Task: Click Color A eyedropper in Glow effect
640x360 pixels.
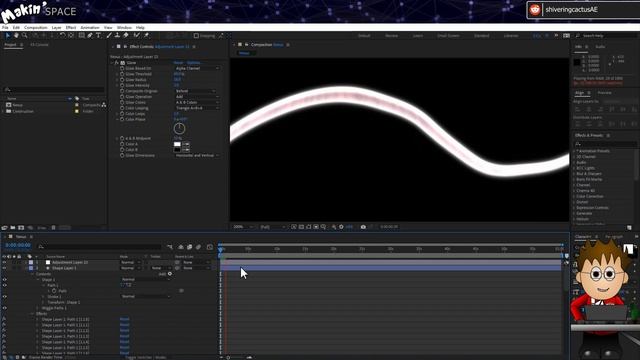Action: [x=186, y=144]
